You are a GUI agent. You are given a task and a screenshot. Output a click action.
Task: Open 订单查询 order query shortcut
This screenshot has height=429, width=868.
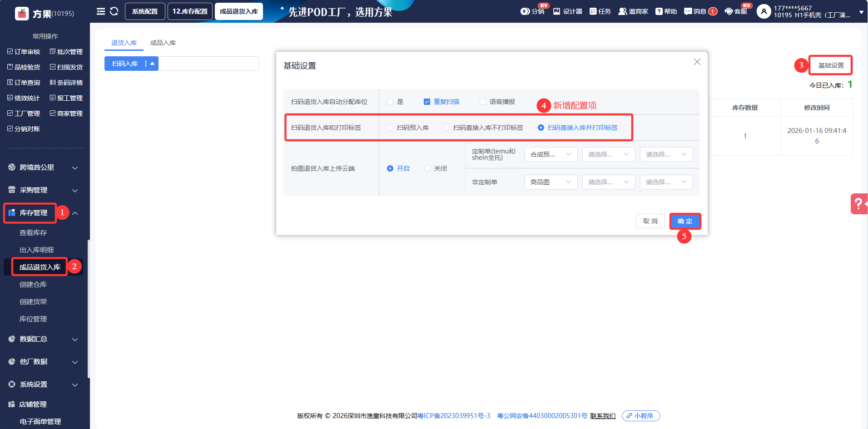pyautogui.click(x=24, y=83)
